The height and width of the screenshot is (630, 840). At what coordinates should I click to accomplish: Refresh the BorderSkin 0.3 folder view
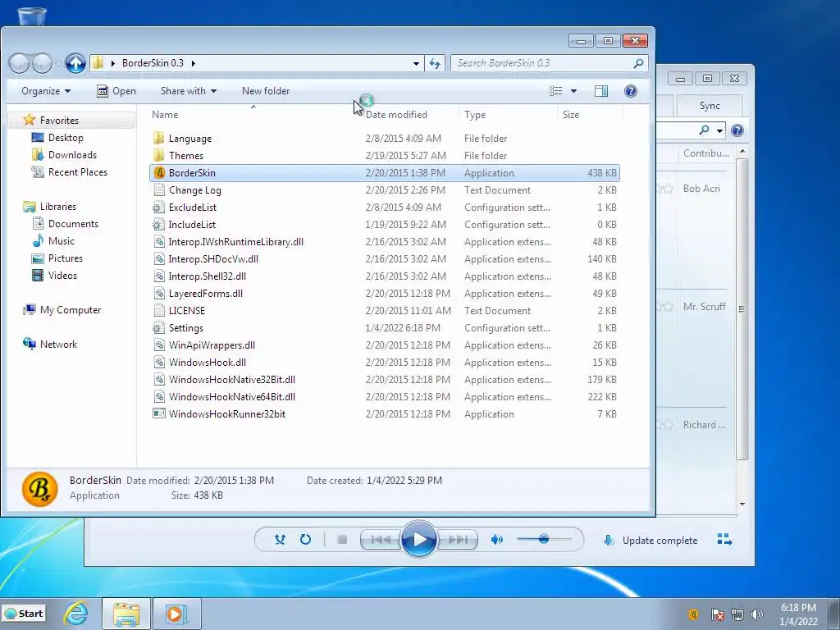(435, 63)
